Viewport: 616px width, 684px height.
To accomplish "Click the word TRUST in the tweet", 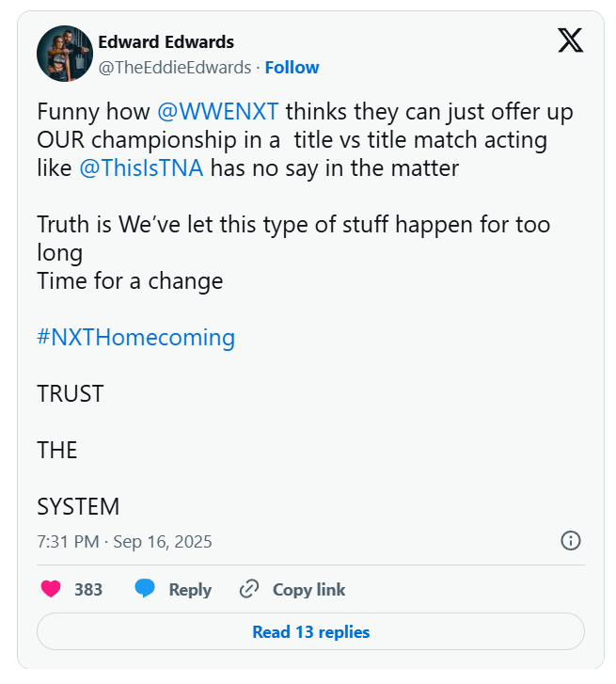I will [70, 393].
